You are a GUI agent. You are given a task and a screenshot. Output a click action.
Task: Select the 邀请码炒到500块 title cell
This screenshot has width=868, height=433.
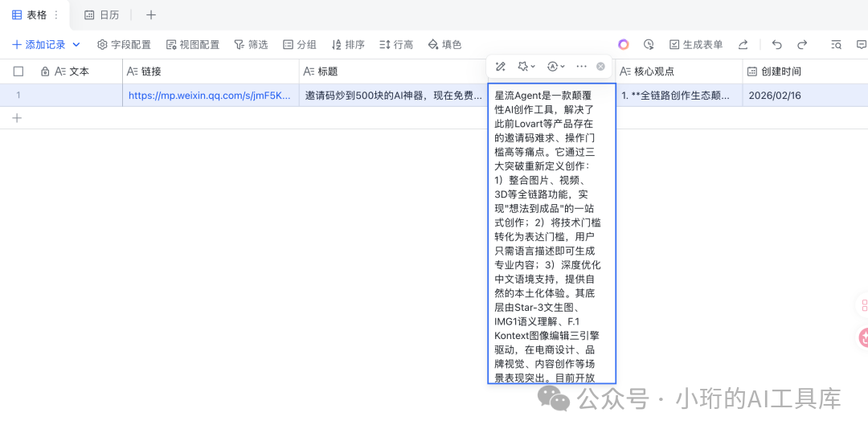(393, 95)
